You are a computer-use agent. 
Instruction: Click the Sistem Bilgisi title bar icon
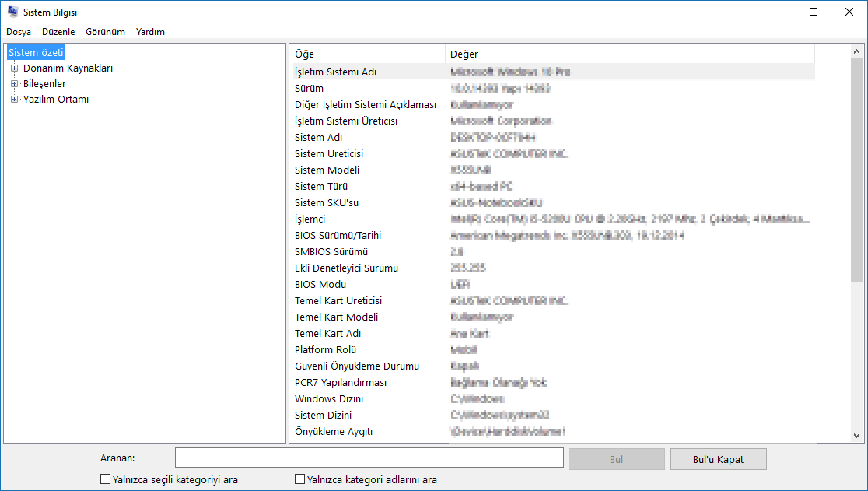(x=12, y=12)
